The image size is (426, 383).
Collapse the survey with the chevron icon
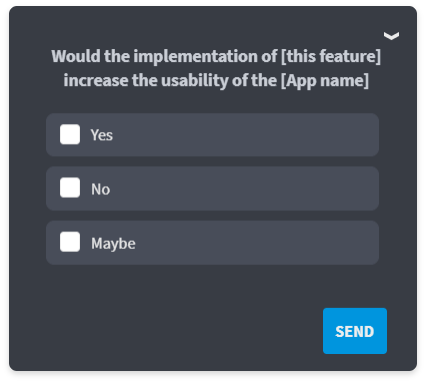click(391, 36)
